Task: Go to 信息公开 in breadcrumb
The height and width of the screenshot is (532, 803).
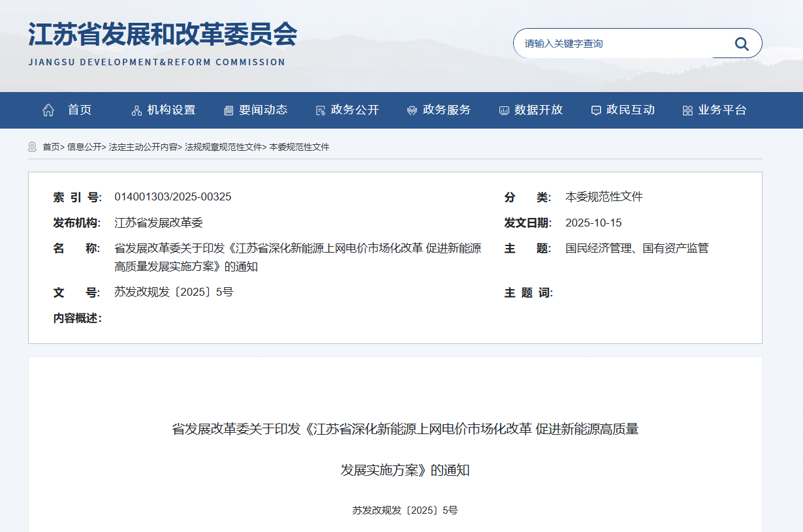Action: (84, 148)
